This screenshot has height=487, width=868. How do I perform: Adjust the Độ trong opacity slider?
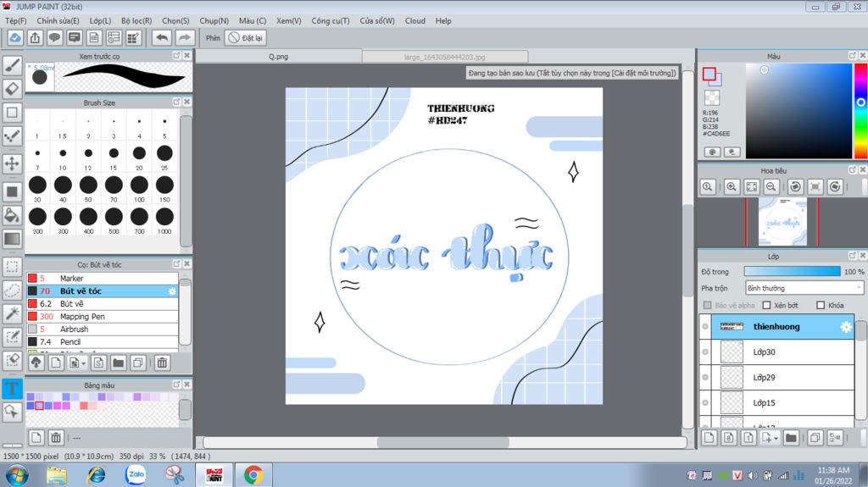pyautogui.click(x=793, y=271)
